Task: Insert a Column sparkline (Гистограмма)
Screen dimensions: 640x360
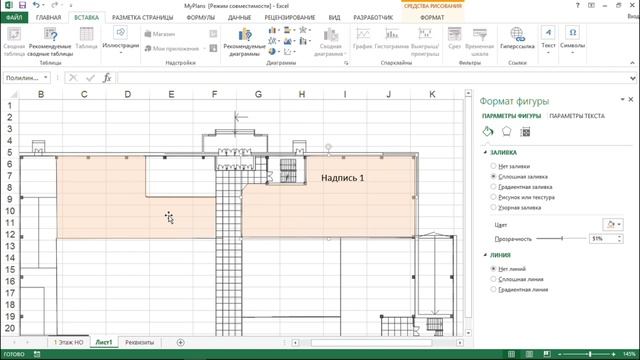Action: click(391, 39)
